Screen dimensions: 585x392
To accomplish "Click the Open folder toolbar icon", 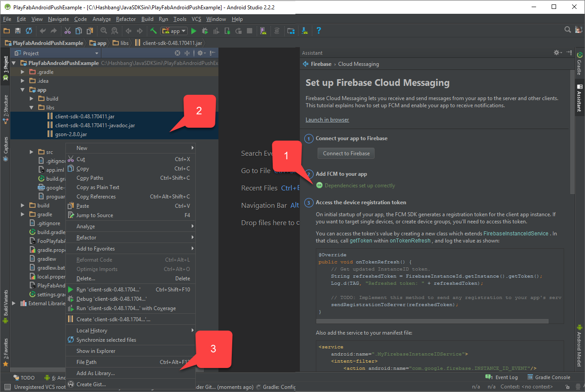I will click(6, 31).
